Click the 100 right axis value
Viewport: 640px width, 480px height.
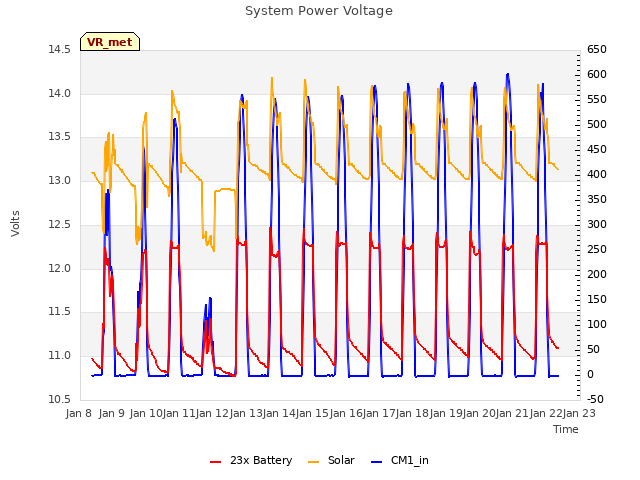click(x=597, y=324)
